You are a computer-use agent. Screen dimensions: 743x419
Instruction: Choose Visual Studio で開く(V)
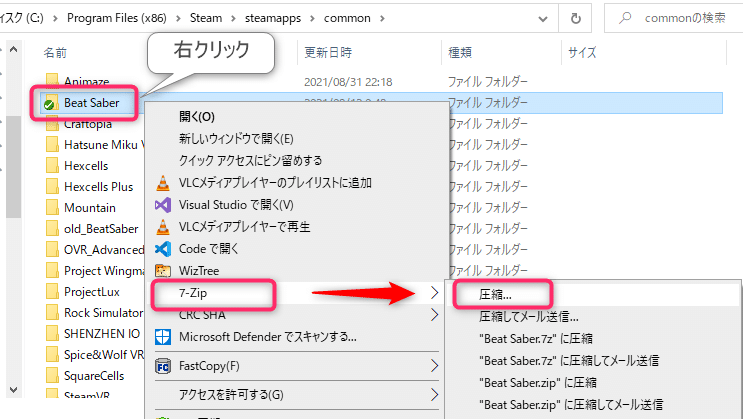[x=236, y=205]
